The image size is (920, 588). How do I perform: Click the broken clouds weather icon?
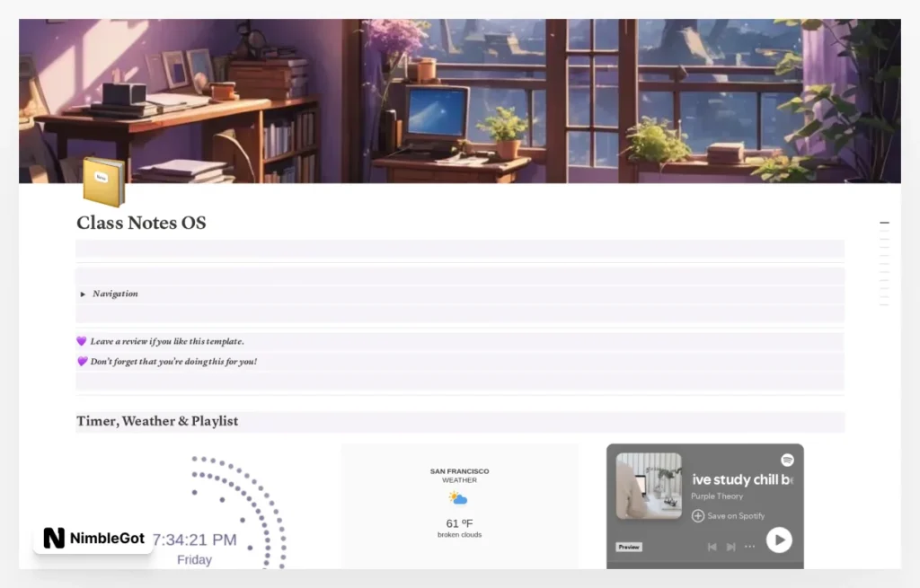[458, 498]
